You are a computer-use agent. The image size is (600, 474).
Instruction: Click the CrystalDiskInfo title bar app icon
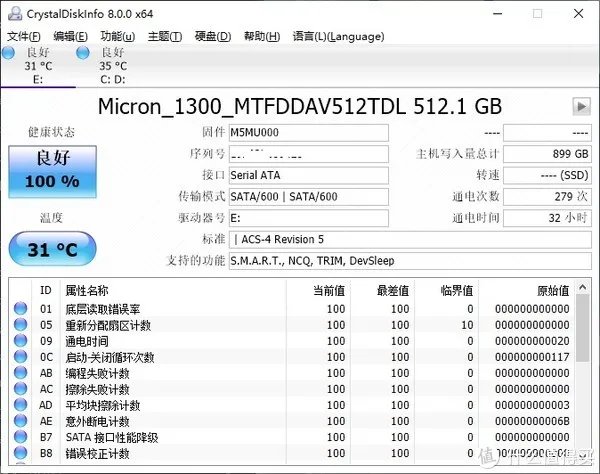pyautogui.click(x=15, y=13)
